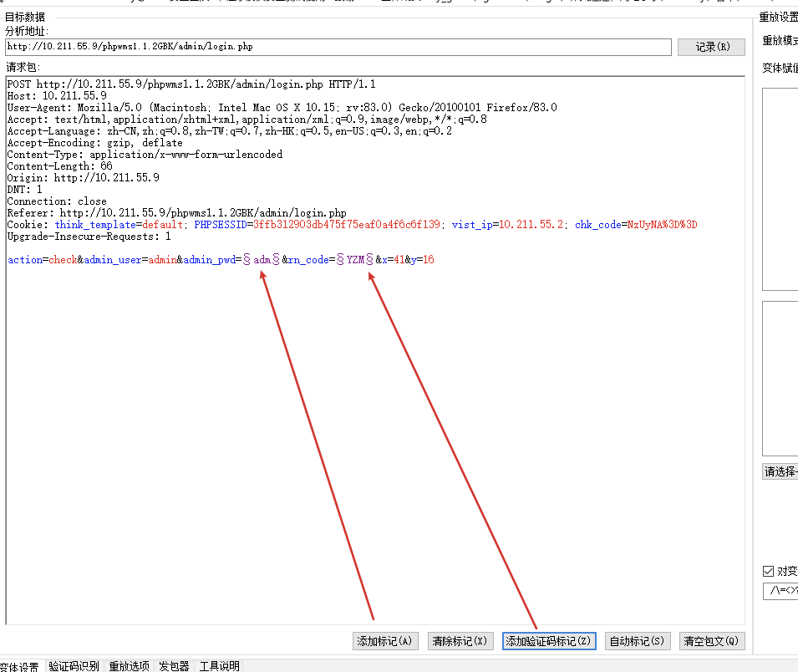Click the §YZM§ captcha marker in the request
Screen dimensions: 798x672
(x=355, y=260)
